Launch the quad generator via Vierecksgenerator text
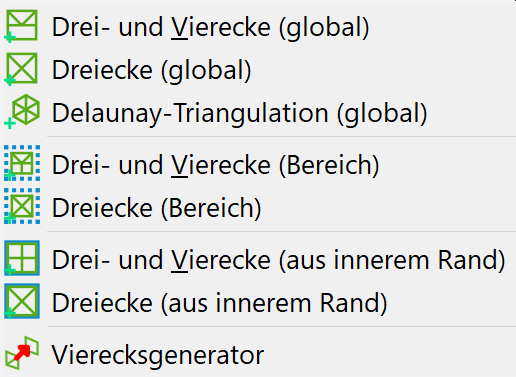The width and height of the screenshot is (516, 377). coord(158,356)
